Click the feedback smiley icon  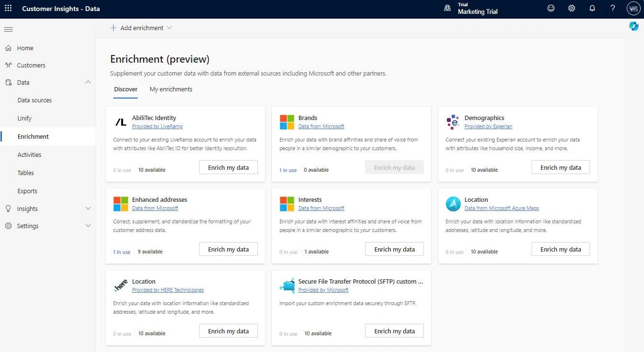point(551,8)
